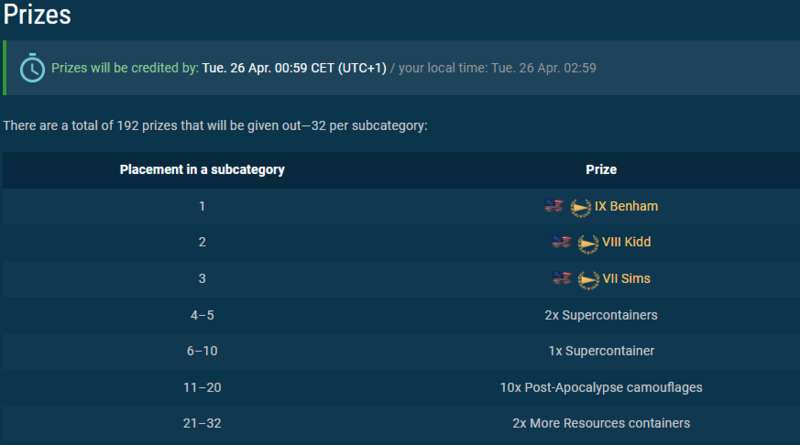Click the US flag icon beside VIII Kidd
800x445 pixels.
tap(562, 242)
